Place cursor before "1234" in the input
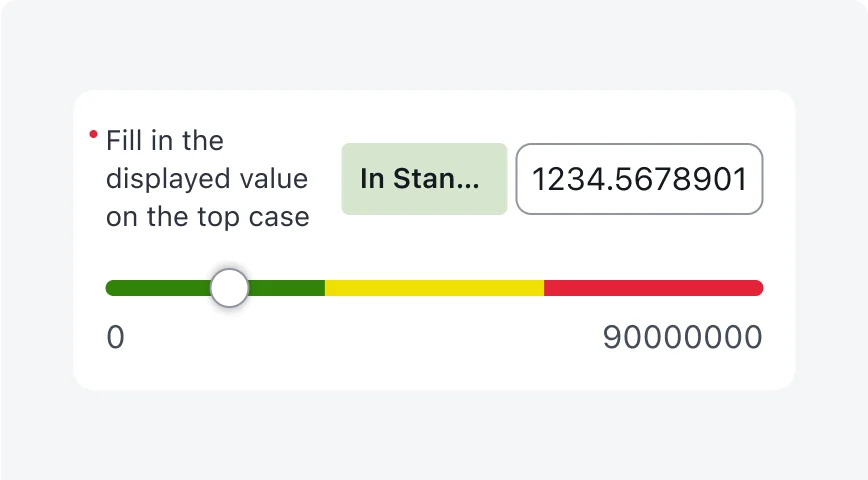The width and height of the screenshot is (868, 480). (532, 179)
